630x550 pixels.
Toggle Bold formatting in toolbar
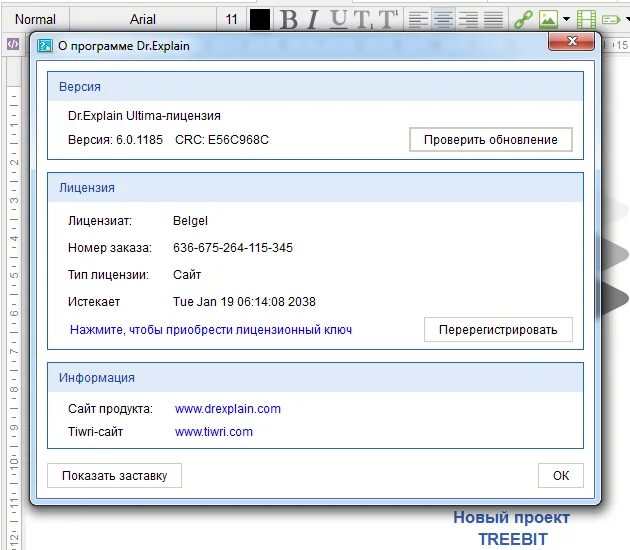coord(288,19)
